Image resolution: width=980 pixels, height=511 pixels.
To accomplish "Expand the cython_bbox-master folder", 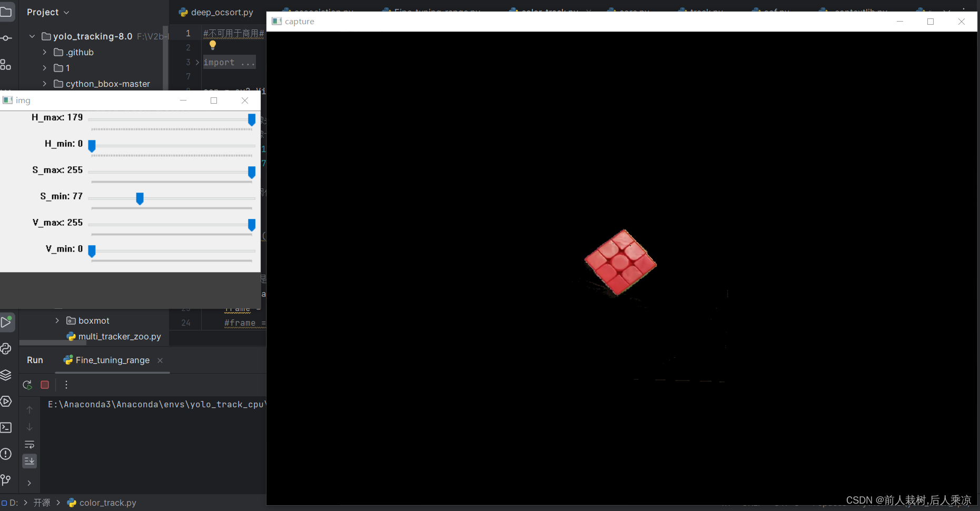I will (45, 84).
